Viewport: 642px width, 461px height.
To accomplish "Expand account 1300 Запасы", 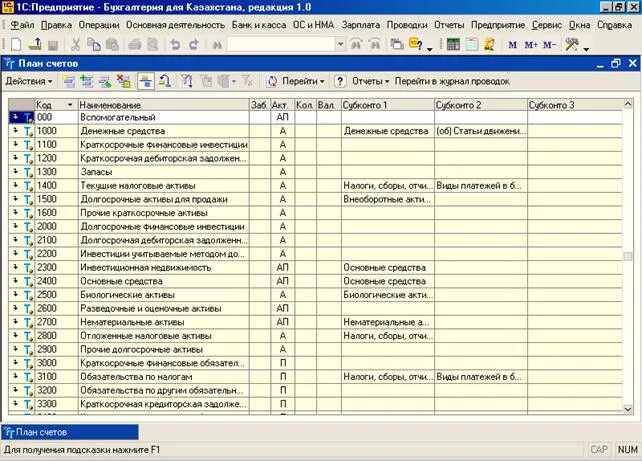I will tap(15, 172).
